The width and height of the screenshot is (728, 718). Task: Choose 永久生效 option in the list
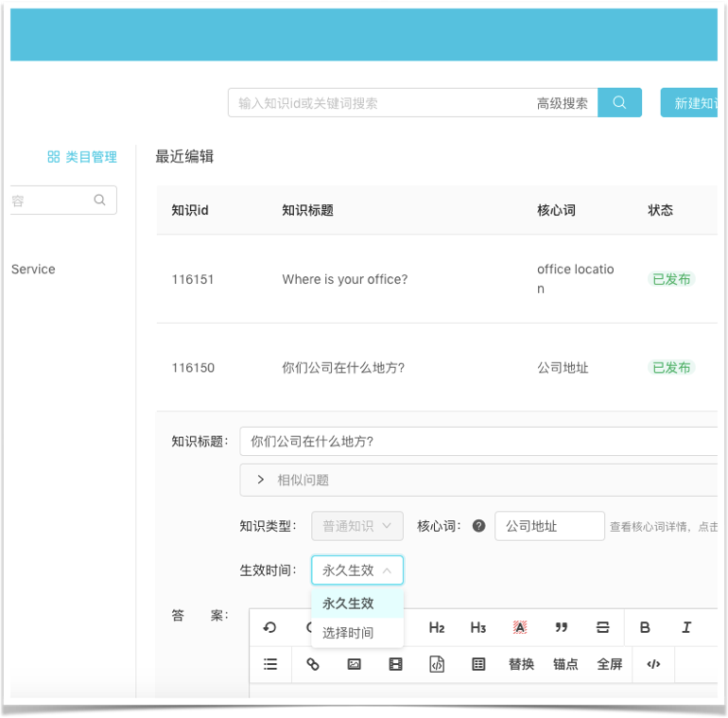348,603
